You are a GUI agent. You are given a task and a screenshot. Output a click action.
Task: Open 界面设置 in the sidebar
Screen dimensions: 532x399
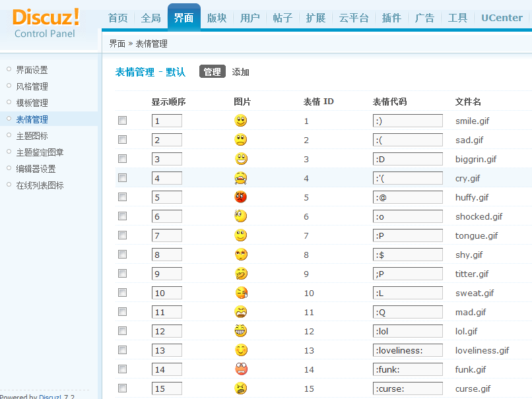pyautogui.click(x=32, y=70)
